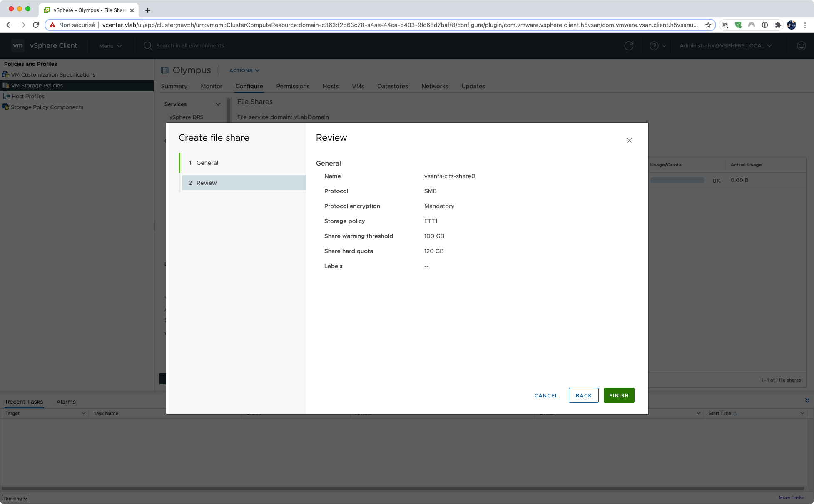Collapse the Recent Tasks panel
Image resolution: width=814 pixels, height=504 pixels.
[807, 400]
